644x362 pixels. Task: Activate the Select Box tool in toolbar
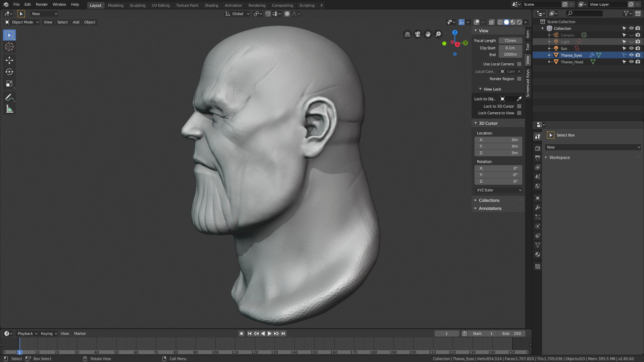tap(9, 35)
